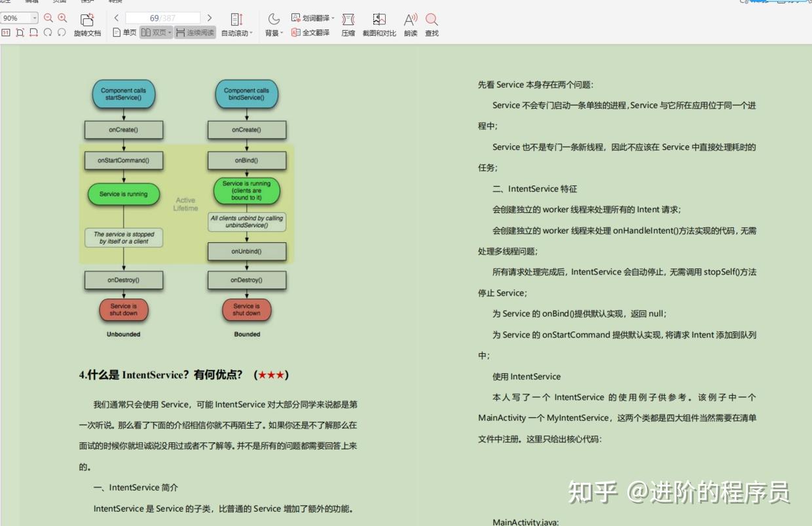Image resolution: width=812 pixels, height=526 pixels.
Task: Expand the 背景 dropdown arrow
Action: 282,33
